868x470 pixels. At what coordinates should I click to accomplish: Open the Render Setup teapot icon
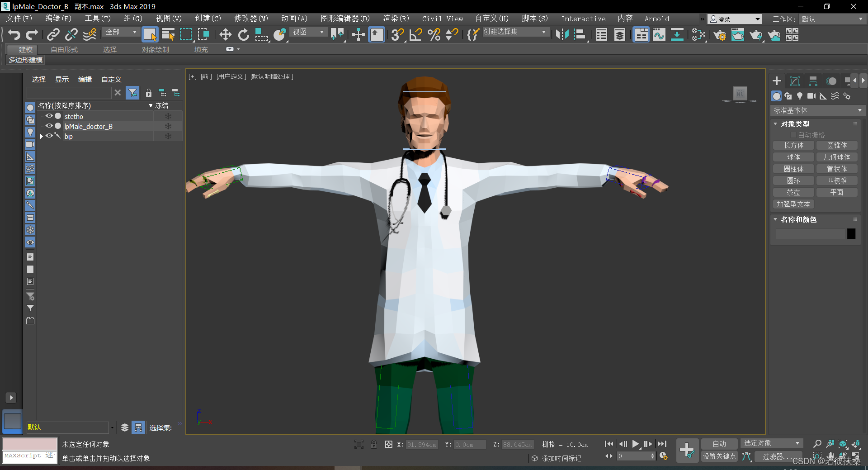pyautogui.click(x=720, y=34)
